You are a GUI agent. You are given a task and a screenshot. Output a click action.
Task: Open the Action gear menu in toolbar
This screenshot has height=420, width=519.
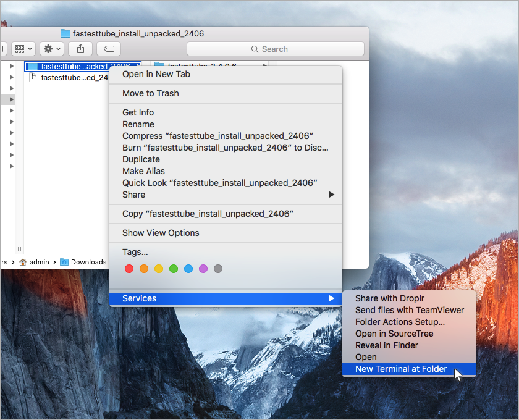click(52, 49)
